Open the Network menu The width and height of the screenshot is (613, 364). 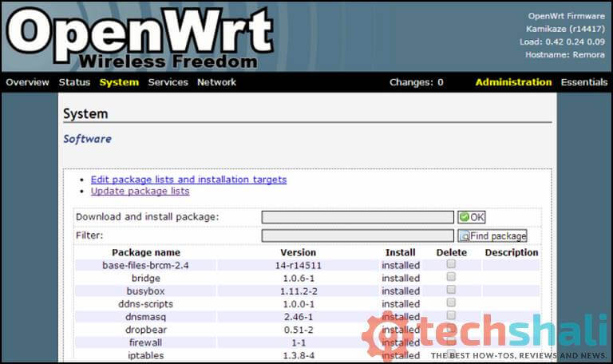coord(216,82)
